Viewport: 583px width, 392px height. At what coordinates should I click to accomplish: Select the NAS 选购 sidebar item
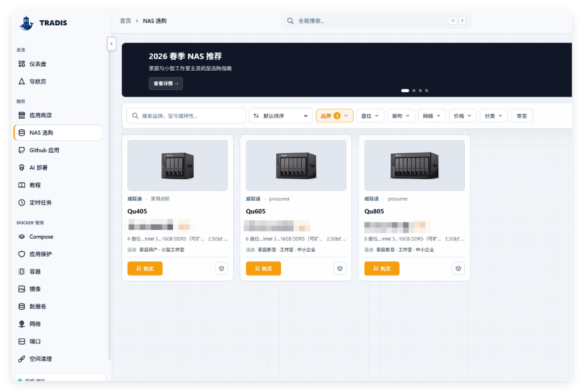tap(58, 133)
